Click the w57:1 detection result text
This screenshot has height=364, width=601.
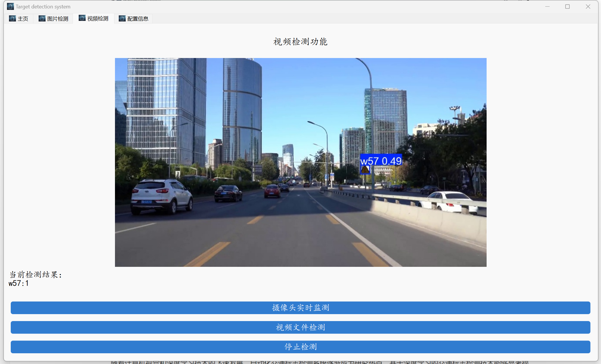tap(19, 283)
